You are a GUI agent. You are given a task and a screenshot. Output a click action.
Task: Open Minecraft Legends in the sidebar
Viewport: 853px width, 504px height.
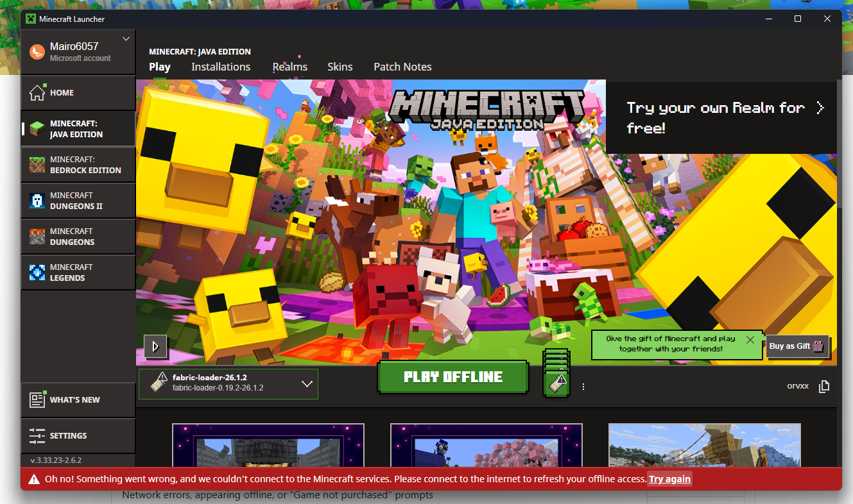(78, 273)
